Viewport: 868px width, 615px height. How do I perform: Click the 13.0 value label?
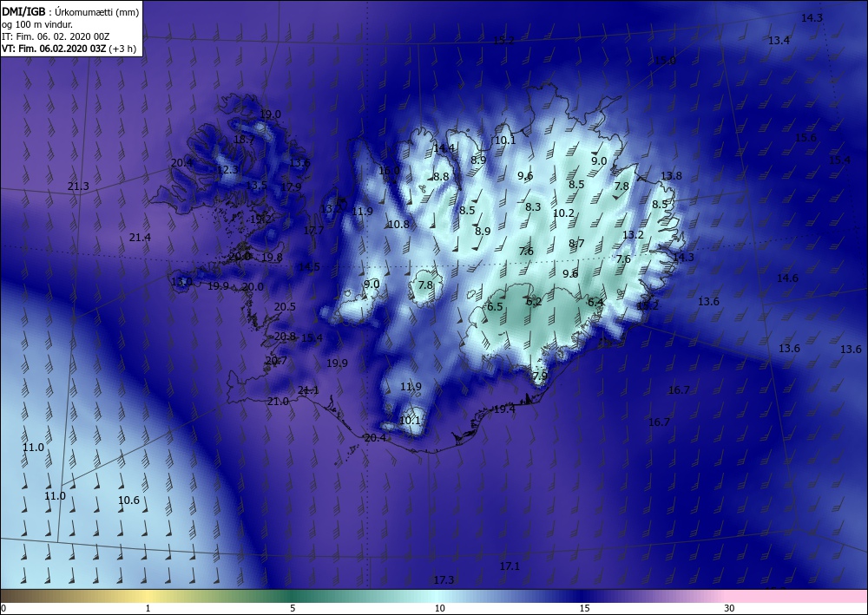tap(181, 282)
